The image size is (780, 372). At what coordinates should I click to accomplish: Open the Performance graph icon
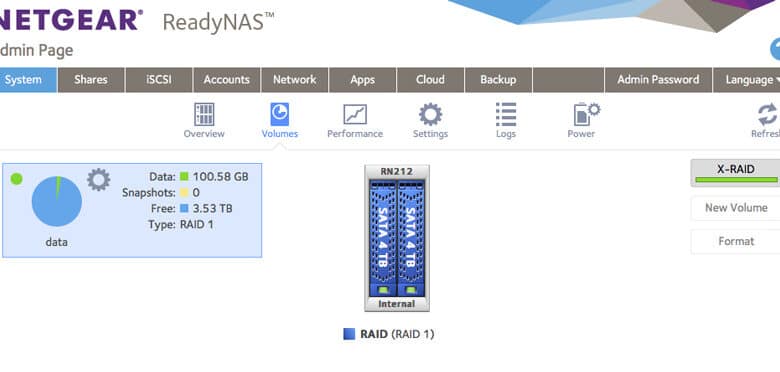coord(355,115)
